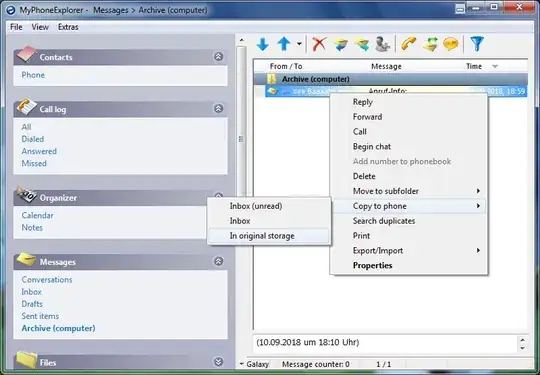Go to Sent items in Messages

point(40,316)
